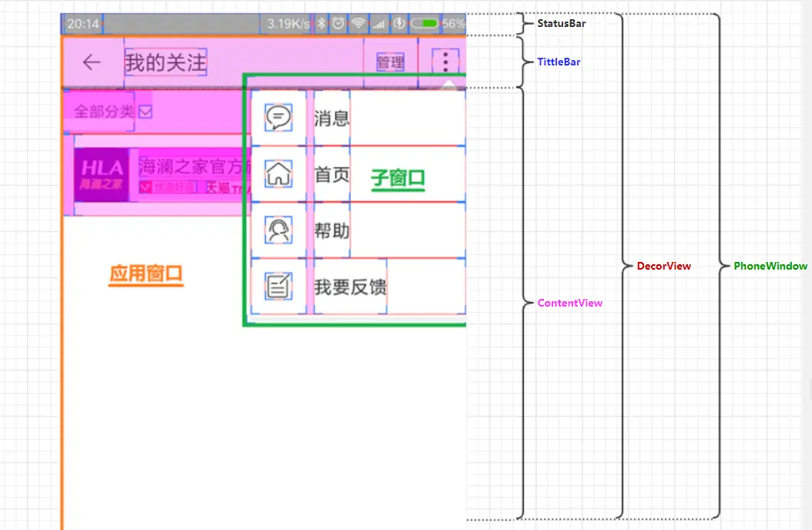The image size is (812, 530).
Task: Tap the cellular signal bars icon
Action: pyautogui.click(x=380, y=24)
